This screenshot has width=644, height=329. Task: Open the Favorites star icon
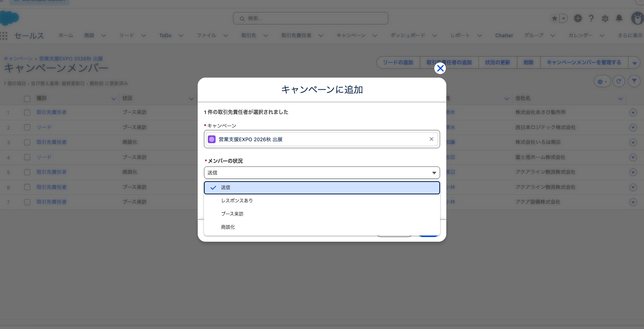click(x=555, y=18)
